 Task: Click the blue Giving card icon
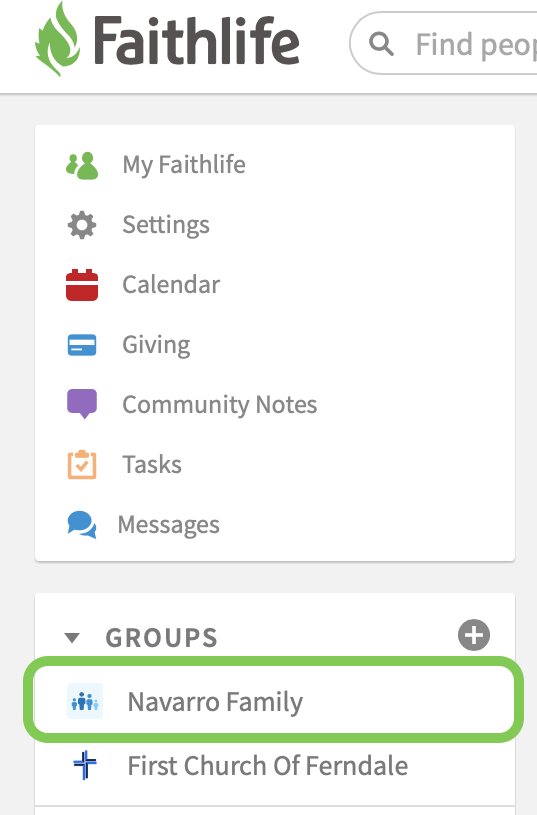coord(82,345)
